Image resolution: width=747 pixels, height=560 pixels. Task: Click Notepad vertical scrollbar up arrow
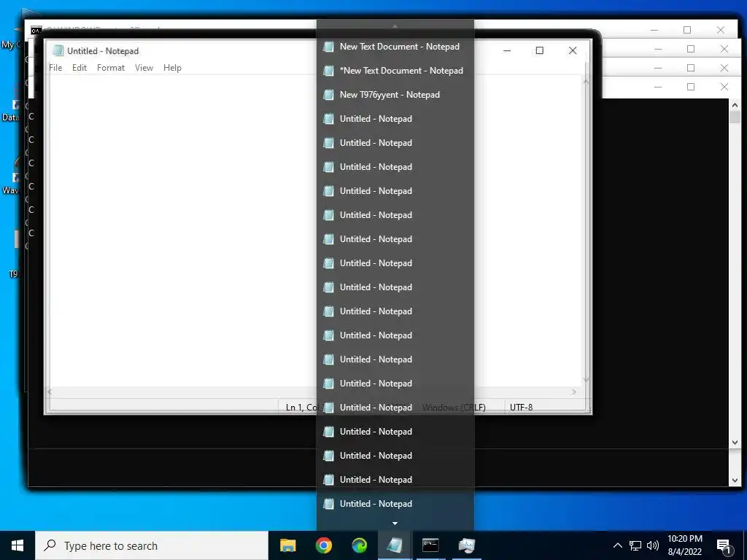point(587,81)
